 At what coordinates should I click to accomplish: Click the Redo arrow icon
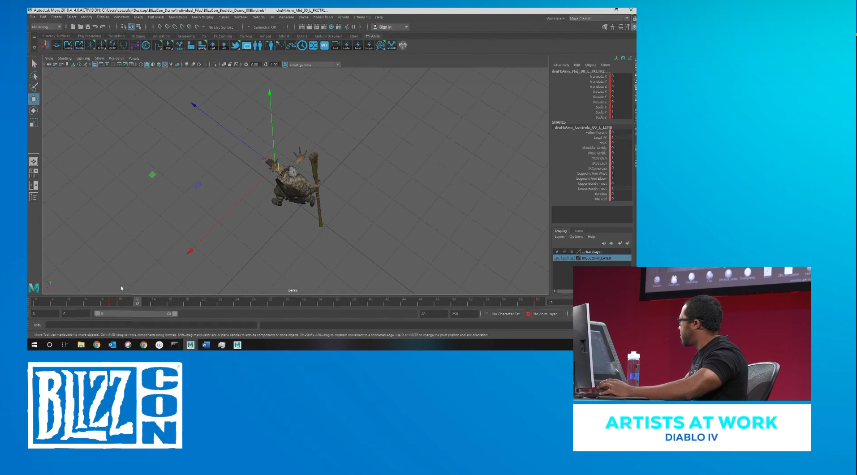coord(102,27)
